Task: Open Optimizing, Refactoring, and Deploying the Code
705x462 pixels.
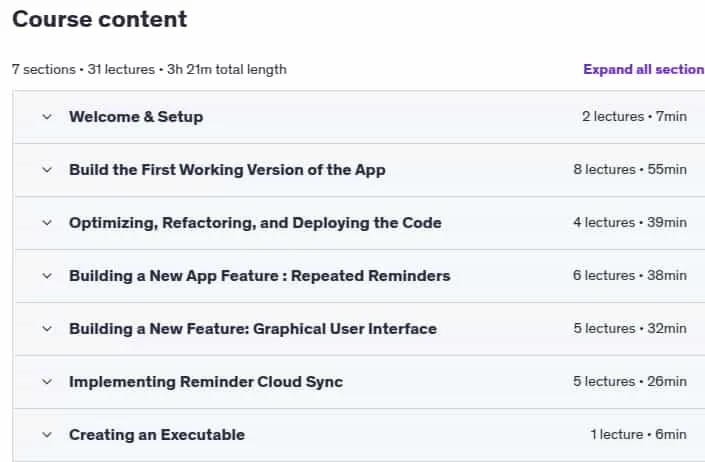Action: (x=255, y=223)
